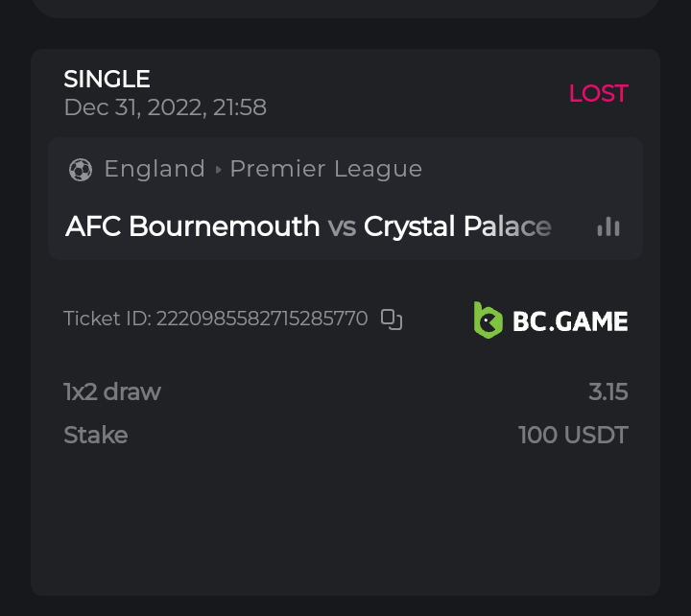This screenshot has width=691, height=616.
Task: Click the "vs" text between teams
Action: click(x=342, y=227)
